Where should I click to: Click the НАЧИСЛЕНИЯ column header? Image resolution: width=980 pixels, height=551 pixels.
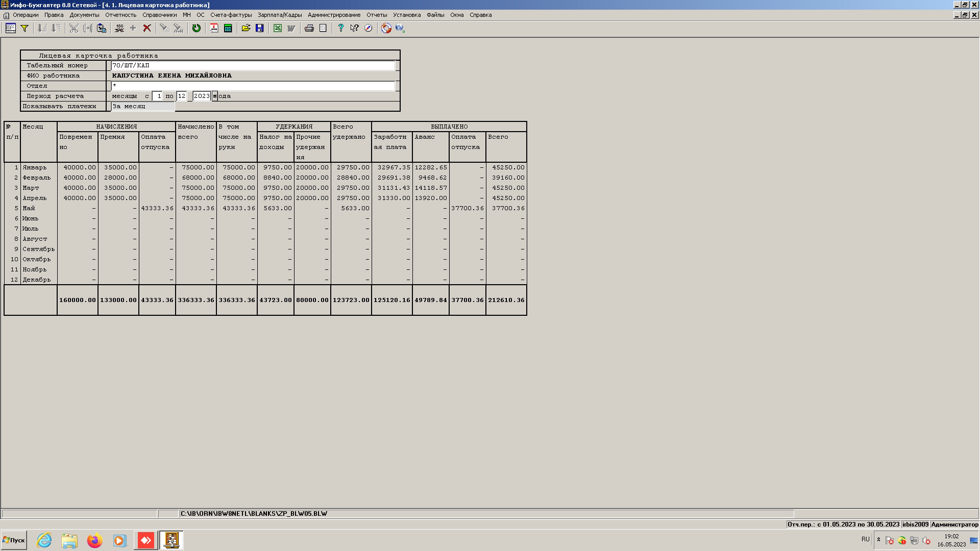tap(116, 127)
